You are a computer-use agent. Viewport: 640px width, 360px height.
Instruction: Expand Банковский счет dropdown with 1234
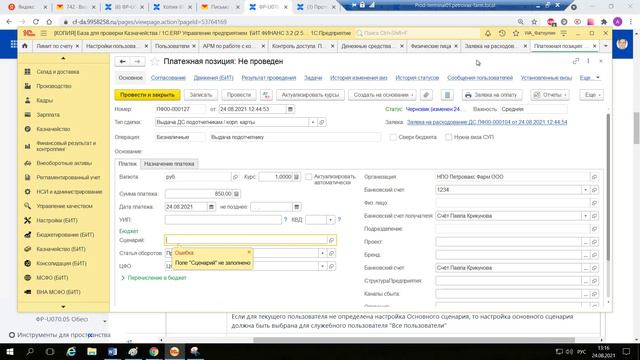585,190
